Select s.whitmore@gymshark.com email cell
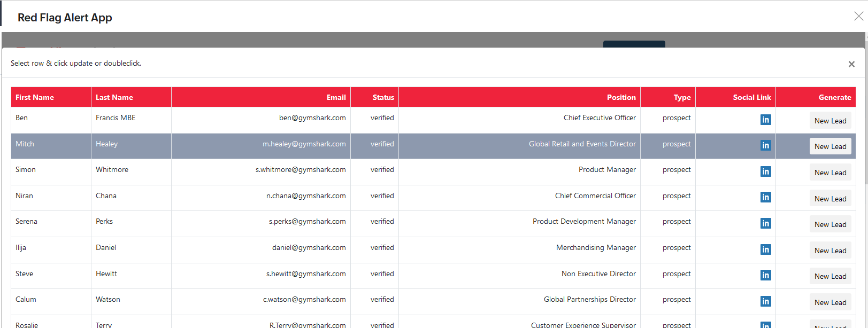 point(261,172)
